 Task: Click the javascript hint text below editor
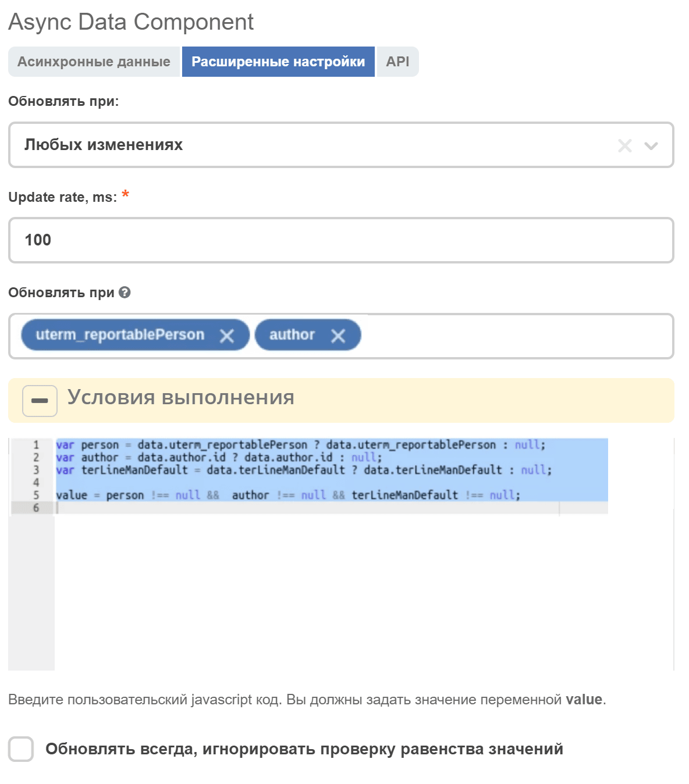(307, 700)
